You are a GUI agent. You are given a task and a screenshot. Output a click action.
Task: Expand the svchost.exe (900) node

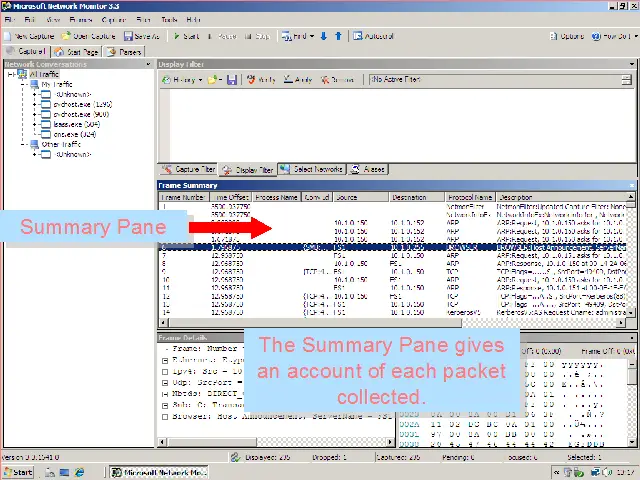point(35,114)
